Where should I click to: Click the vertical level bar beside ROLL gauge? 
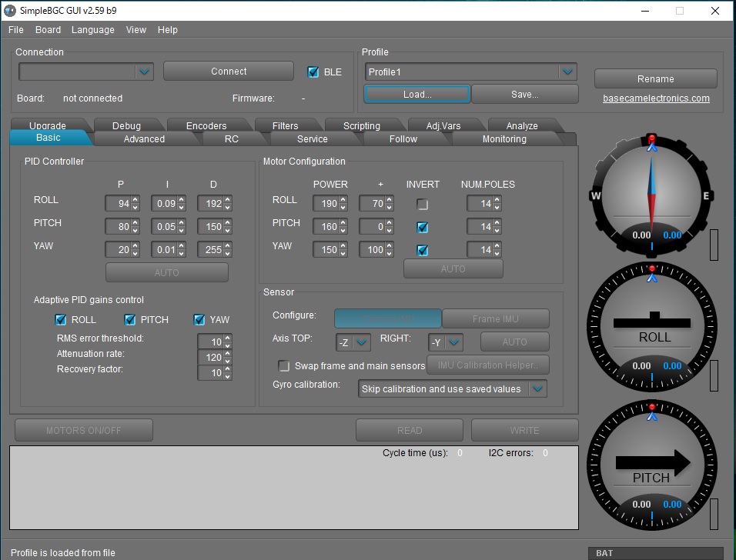[x=713, y=375]
